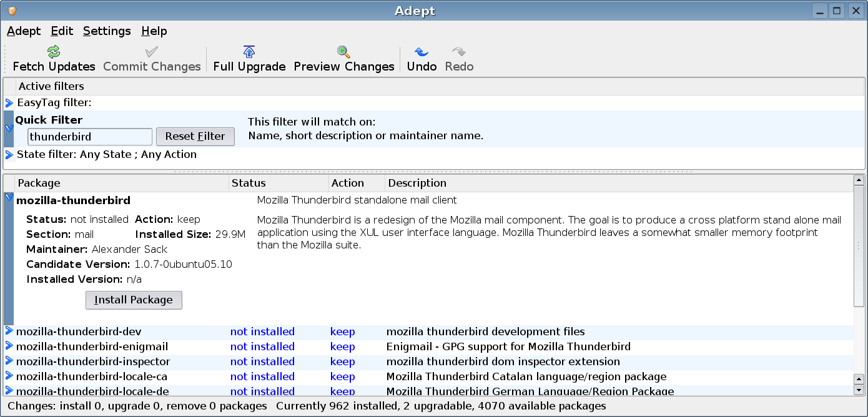Click candidate version 1.0.7-0ubuntu05.10

(x=183, y=264)
